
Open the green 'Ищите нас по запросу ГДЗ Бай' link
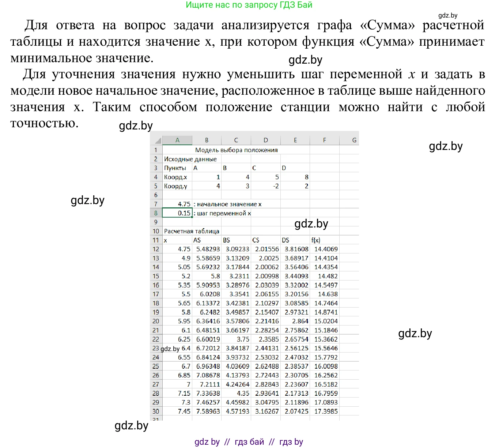(x=249, y=5)
